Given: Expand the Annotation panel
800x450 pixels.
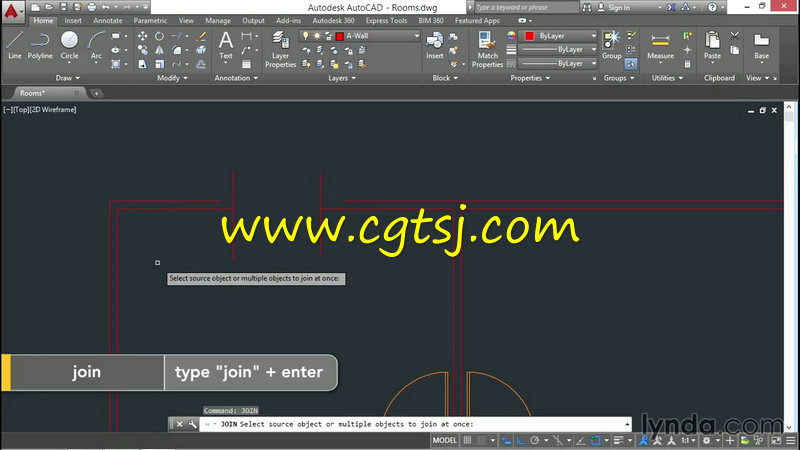Looking at the screenshot, I should pos(236,78).
